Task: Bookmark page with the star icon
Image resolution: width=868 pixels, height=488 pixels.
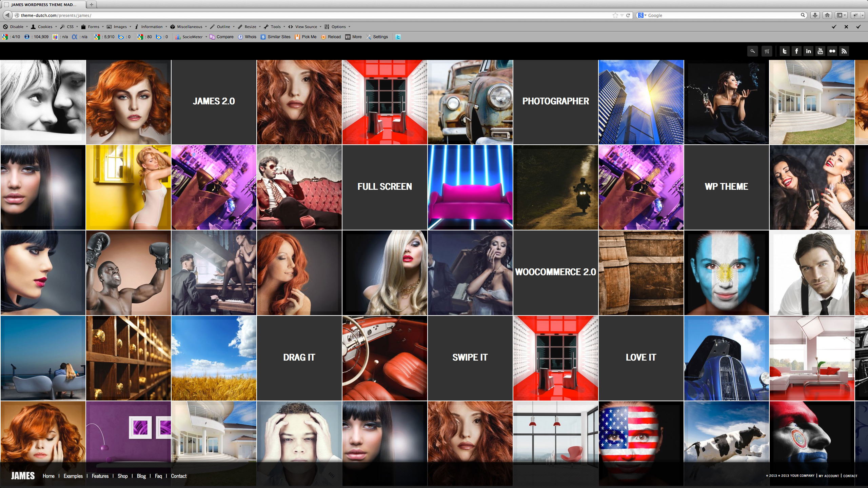Action: [615, 15]
